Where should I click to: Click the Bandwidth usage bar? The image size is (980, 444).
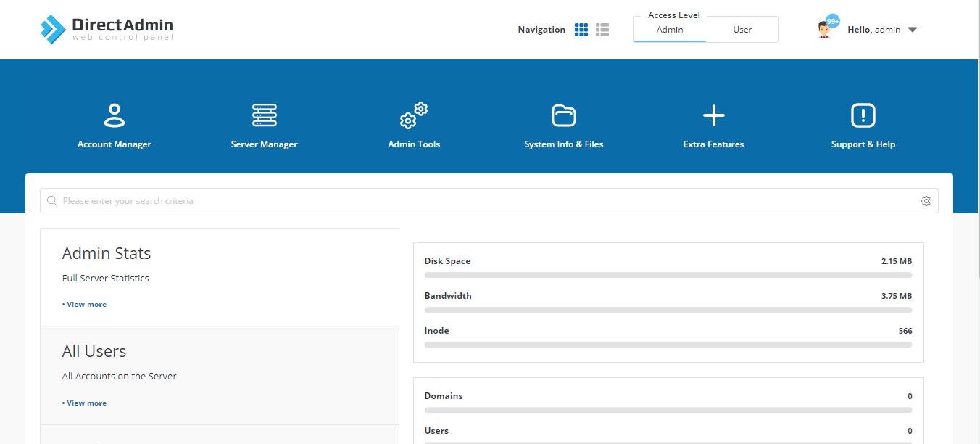coord(668,310)
